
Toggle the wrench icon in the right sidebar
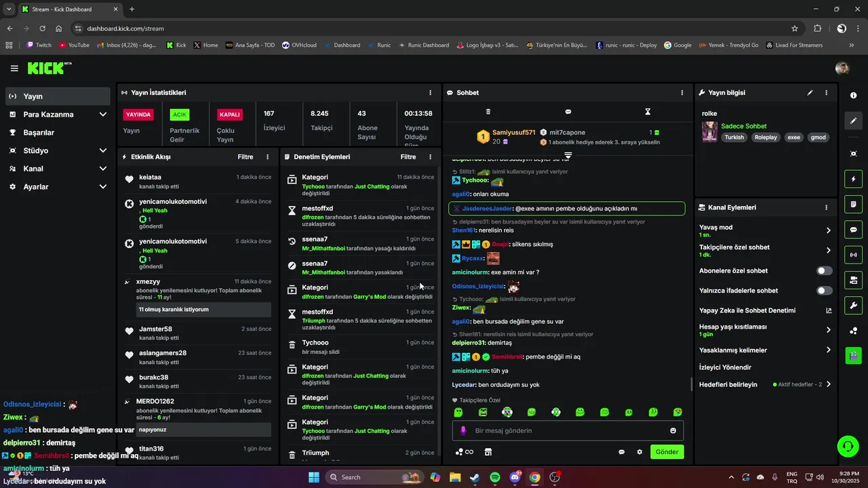click(x=853, y=305)
